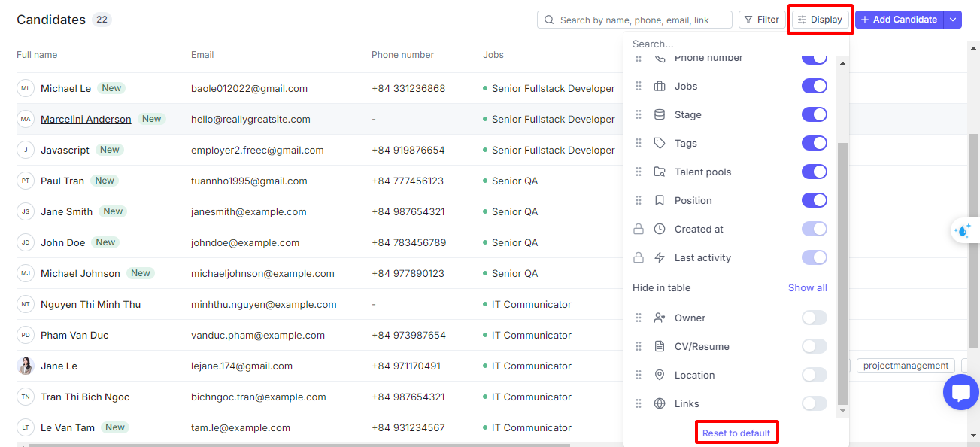Disable the Tags column toggle
The height and width of the screenshot is (447, 980).
(815, 144)
